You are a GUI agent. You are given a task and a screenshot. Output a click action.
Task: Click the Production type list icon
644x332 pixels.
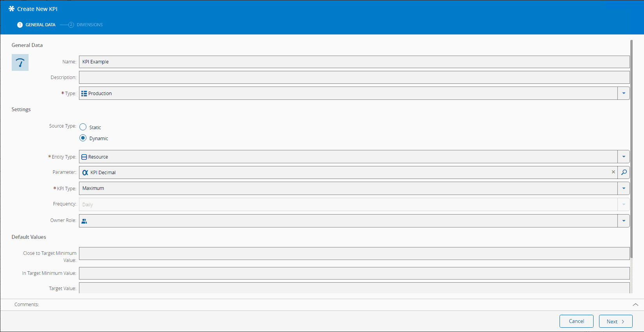(x=84, y=94)
